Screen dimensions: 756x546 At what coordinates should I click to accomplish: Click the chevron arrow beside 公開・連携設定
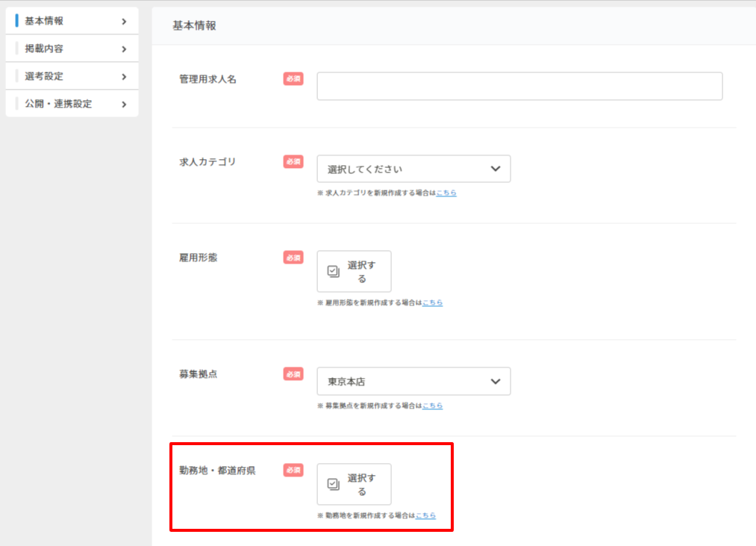[x=124, y=105]
